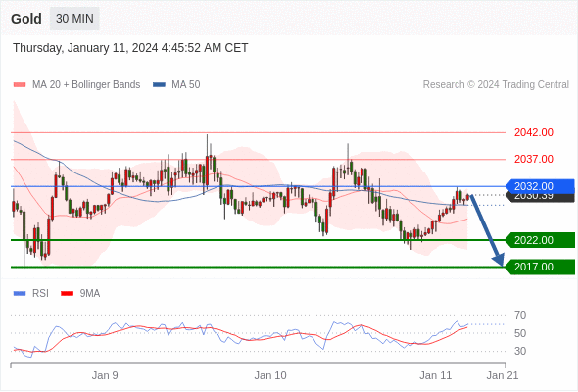The width and height of the screenshot is (578, 392).
Task: Click the MA 20 + Bollinger Bands label
Action: (86, 85)
